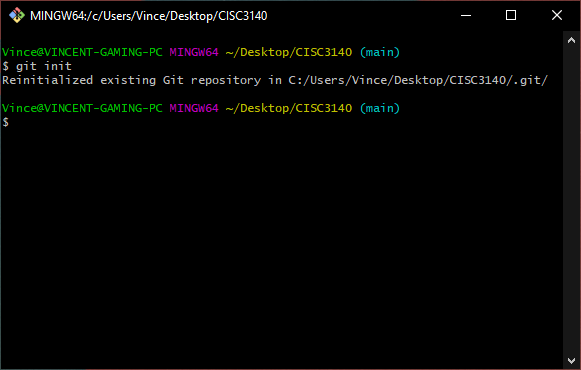Viewport: 581px width, 370px height.
Task: Click the 'Reinitialized existing Git repository' output line
Action: [275, 80]
